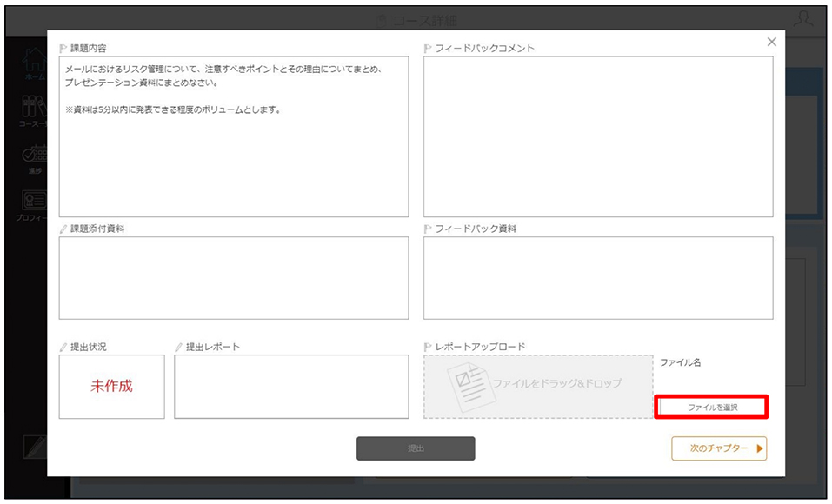The image size is (832, 504).
Task: Close the assignment dialog with the X
Action: (771, 42)
